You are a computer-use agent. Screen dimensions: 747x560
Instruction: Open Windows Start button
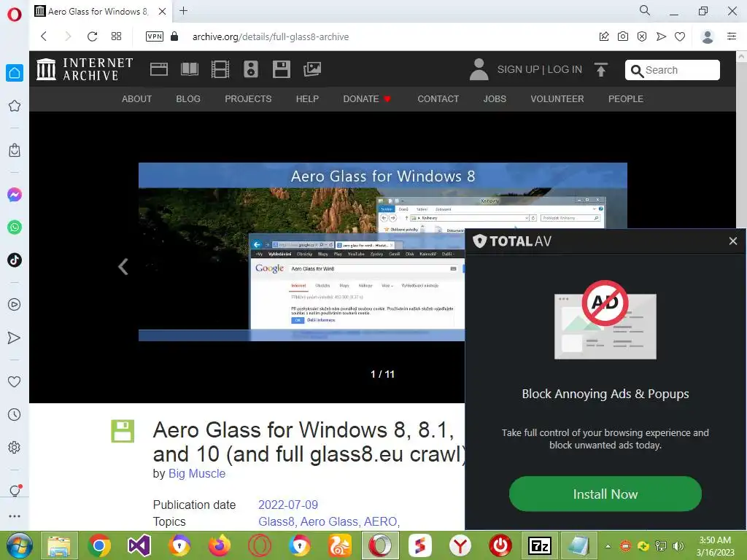pos(19,545)
